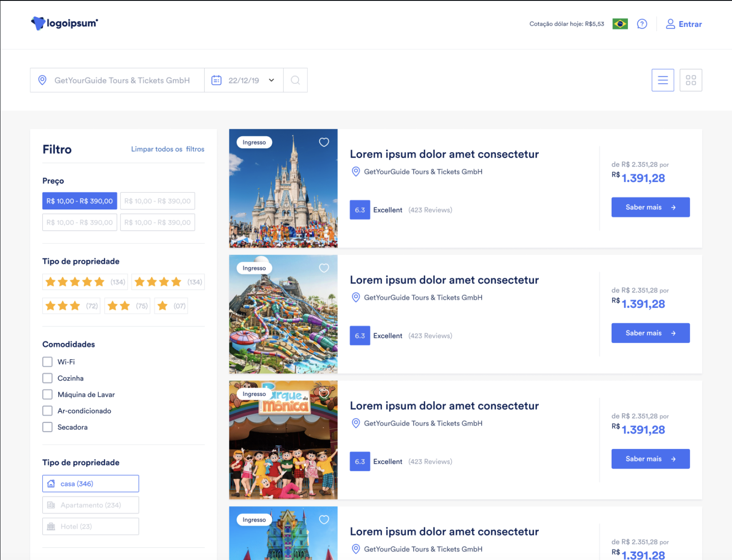Switch to list view layout
Screen dimensions: 732x560
click(662, 80)
